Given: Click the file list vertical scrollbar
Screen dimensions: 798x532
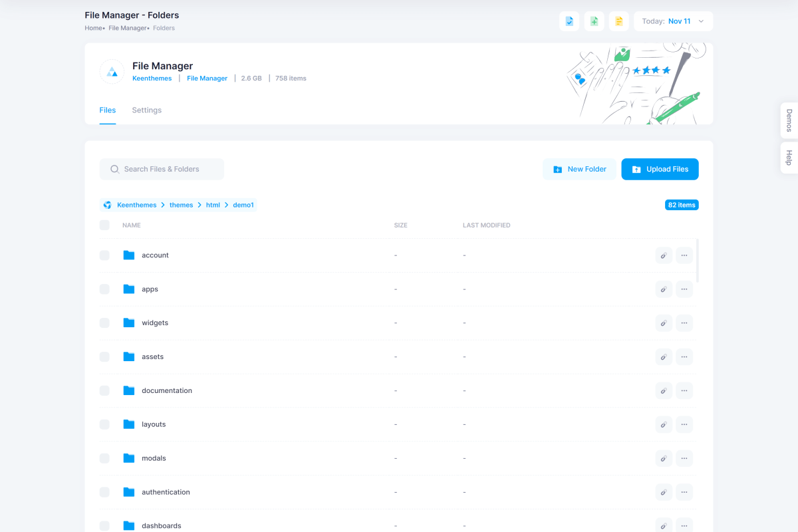Looking at the screenshot, I should pyautogui.click(x=697, y=261).
